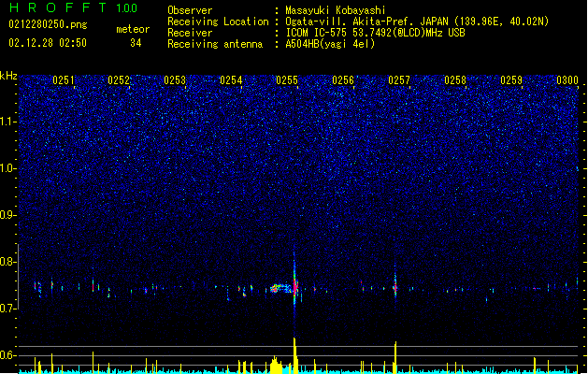Click the long-duration echo blob before 0255
Screen dimensions: 588x374
pyautogui.click(x=281, y=289)
